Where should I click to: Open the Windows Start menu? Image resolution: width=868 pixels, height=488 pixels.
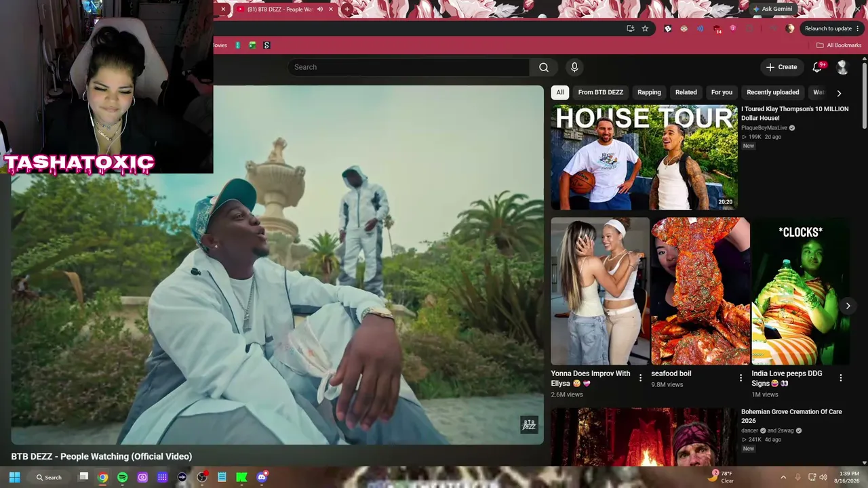coord(14,477)
